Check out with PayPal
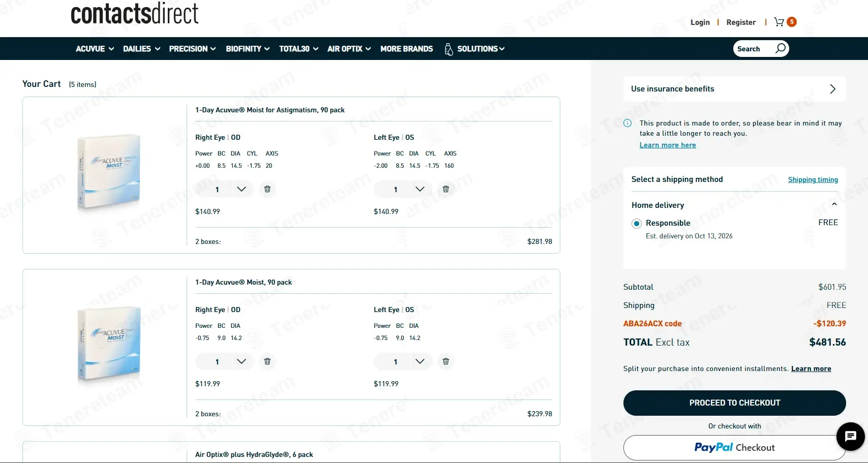The width and height of the screenshot is (868, 463). coord(735,448)
